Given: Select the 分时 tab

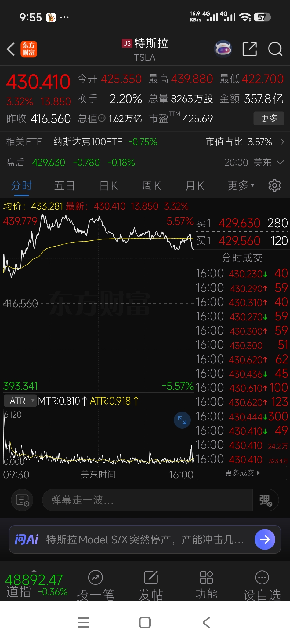Looking at the screenshot, I should (x=21, y=185).
